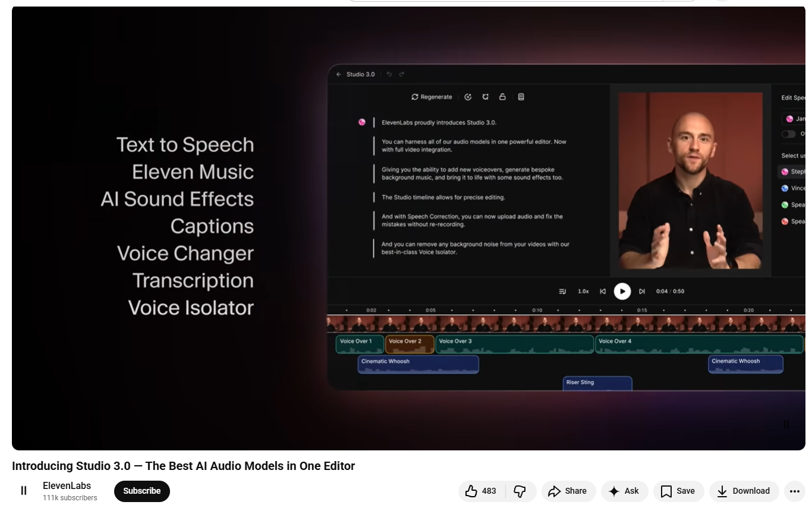The image size is (812, 508).
Task: Click the grid-document icon after the padlock
Action: (x=521, y=97)
